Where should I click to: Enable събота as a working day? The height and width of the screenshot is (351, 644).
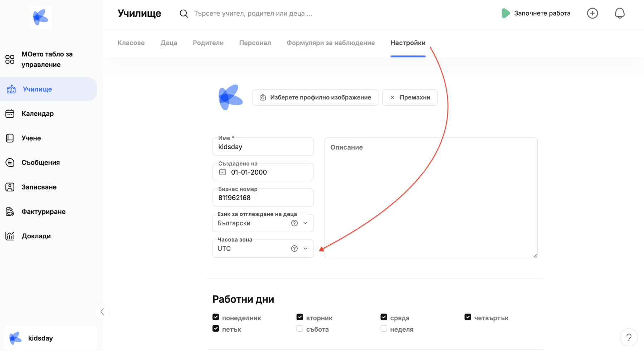click(x=300, y=328)
